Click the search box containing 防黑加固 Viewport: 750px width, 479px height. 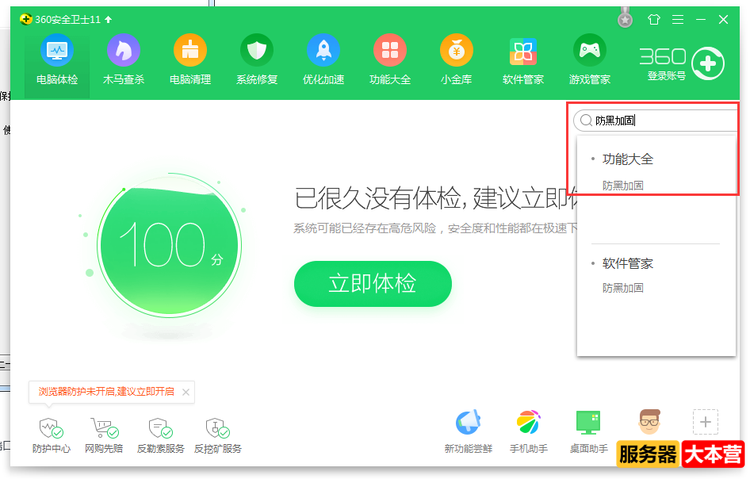[656, 121]
